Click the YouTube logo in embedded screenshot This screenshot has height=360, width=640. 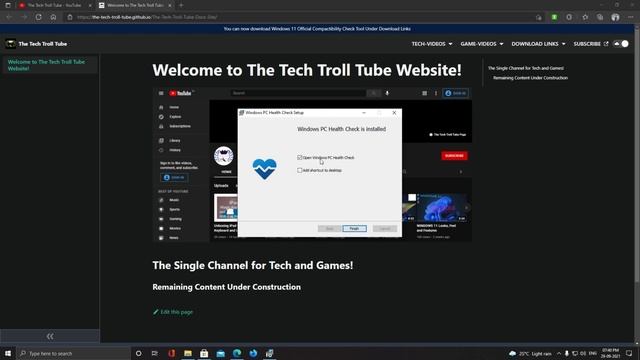pos(180,93)
